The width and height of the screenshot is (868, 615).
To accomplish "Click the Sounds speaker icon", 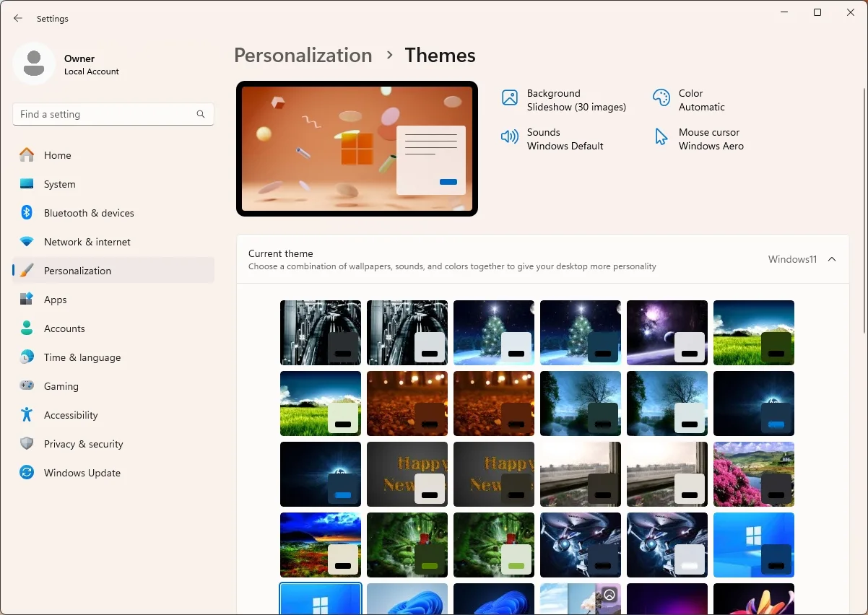I will [511, 135].
